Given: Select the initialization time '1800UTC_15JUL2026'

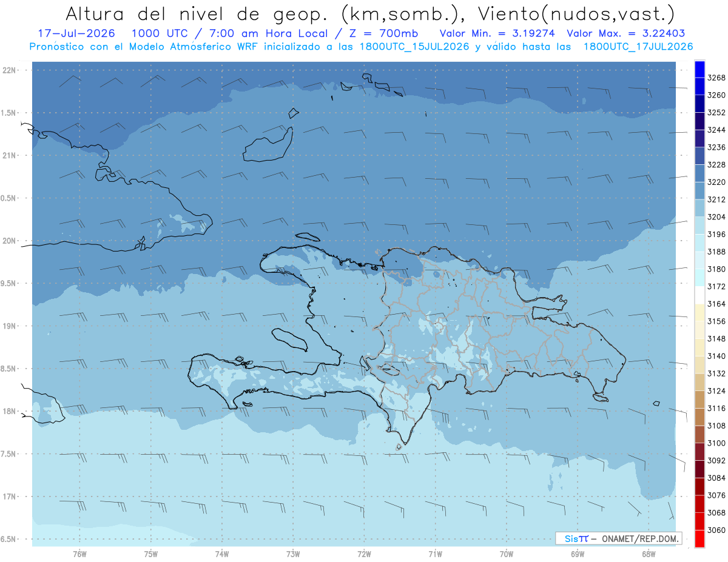Looking at the screenshot, I should [x=412, y=47].
